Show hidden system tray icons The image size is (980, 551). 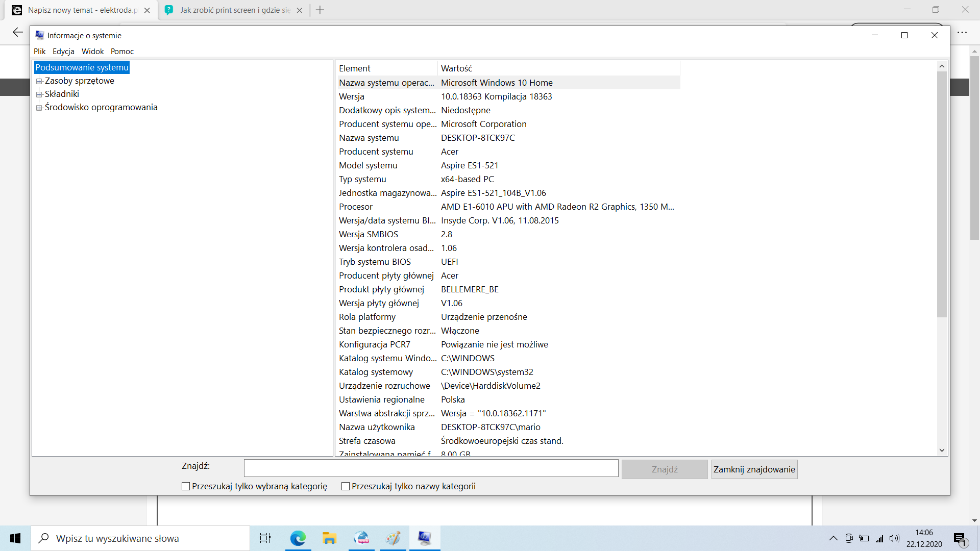point(833,538)
